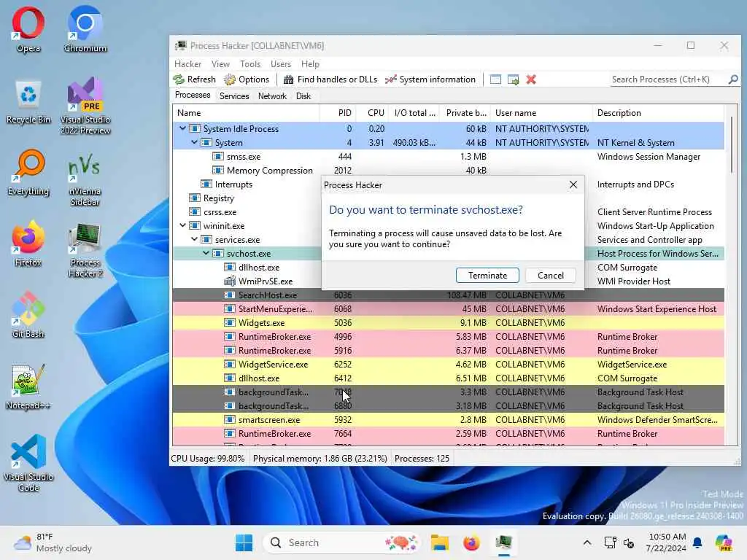Click the CPU Usage status bar entry
The width and height of the screenshot is (747, 560).
point(208,459)
